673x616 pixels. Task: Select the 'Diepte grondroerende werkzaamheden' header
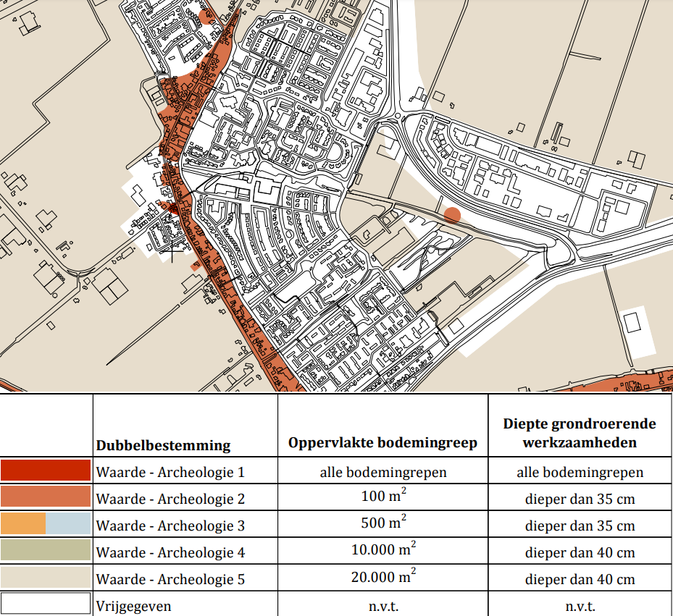click(x=580, y=433)
